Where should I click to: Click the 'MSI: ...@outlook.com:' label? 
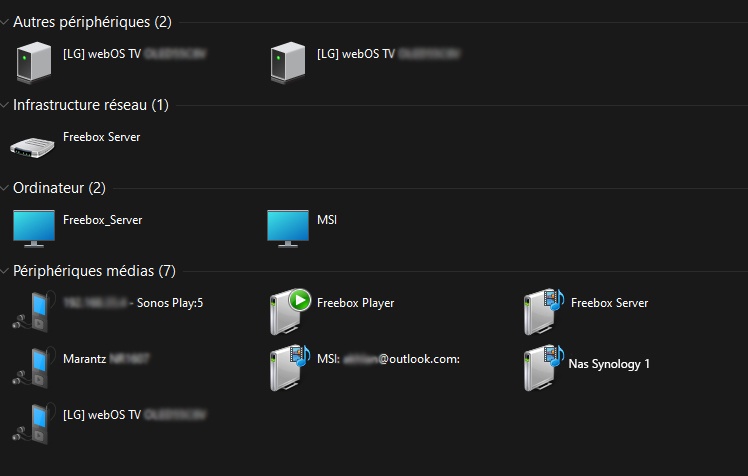(x=388, y=359)
